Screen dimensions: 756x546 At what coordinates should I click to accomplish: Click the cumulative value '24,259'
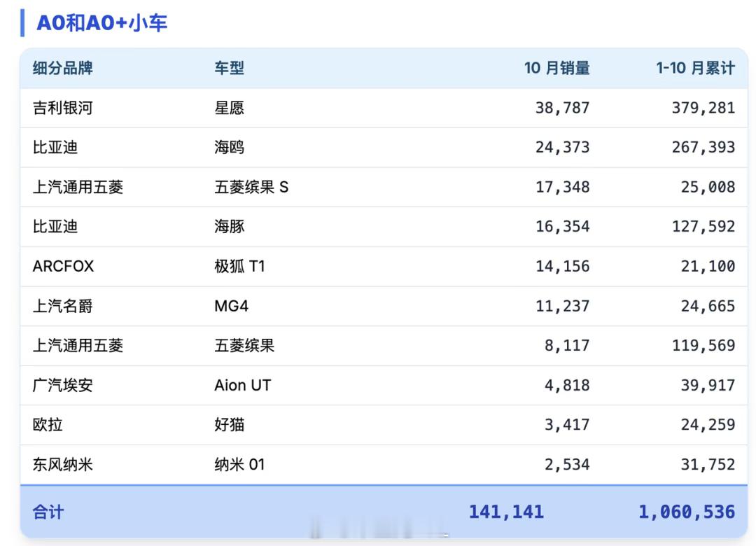coord(708,425)
